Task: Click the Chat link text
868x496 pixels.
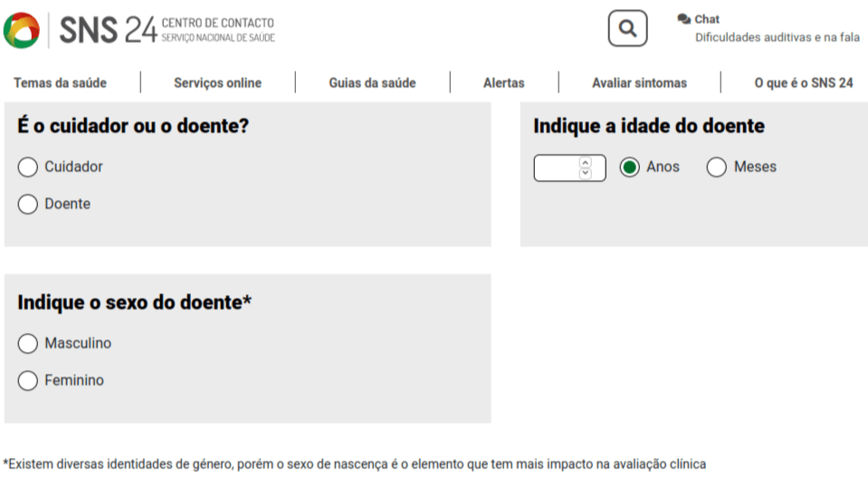Action: tap(707, 19)
